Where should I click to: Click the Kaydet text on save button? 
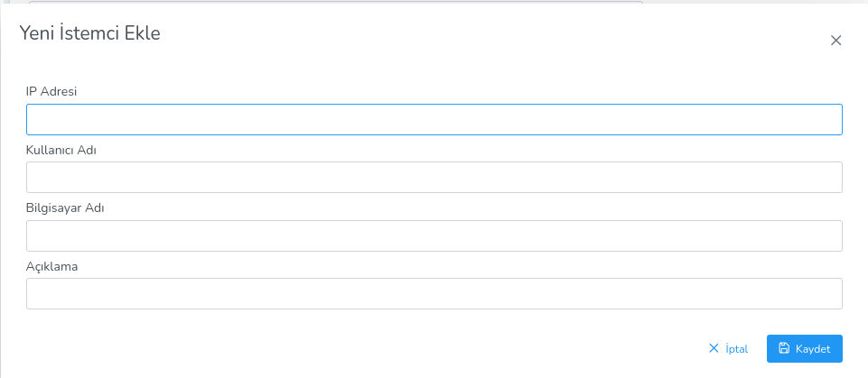[813, 348]
